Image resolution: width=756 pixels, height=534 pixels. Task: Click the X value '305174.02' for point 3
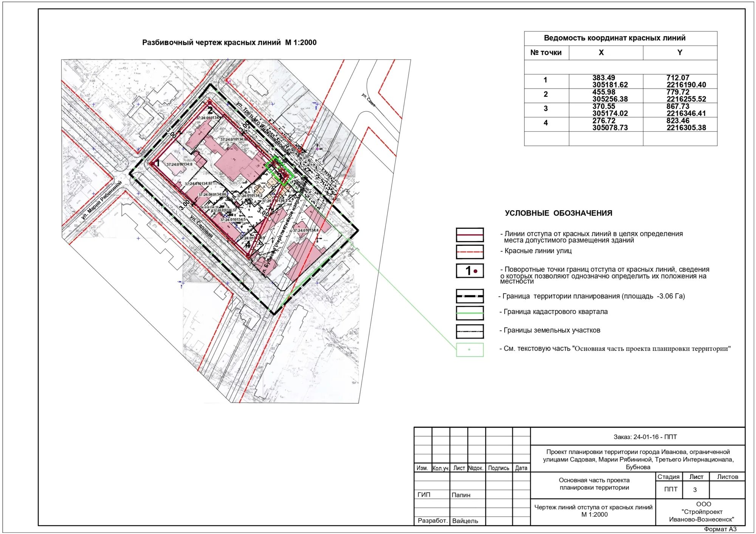[610, 114]
